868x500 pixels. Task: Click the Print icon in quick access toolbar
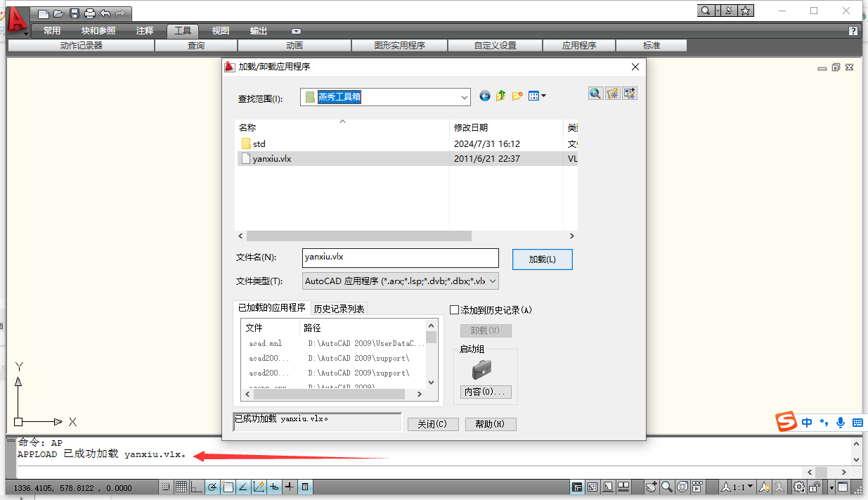click(89, 13)
